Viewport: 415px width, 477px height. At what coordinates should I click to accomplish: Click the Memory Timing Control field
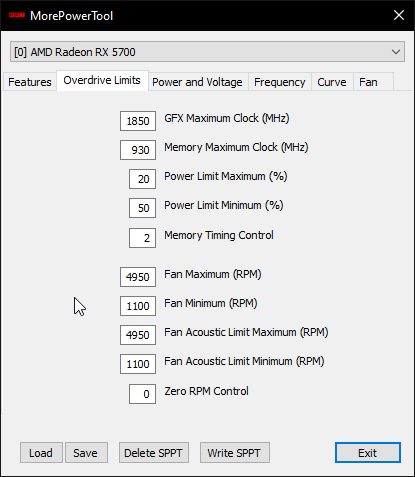pos(142,238)
